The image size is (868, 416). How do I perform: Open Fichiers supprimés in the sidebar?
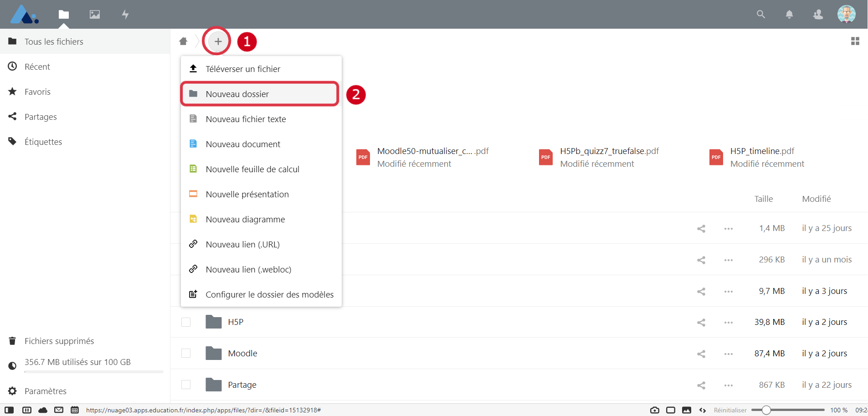click(59, 341)
